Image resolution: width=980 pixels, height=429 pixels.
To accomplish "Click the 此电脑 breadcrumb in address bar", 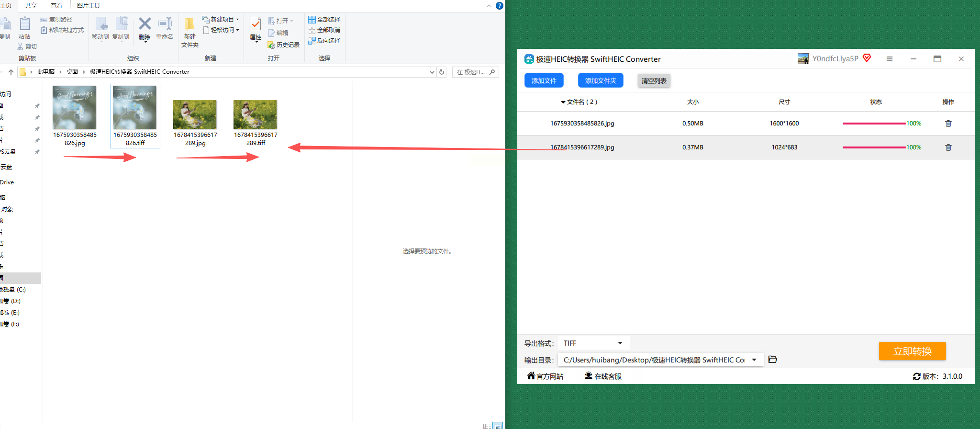I will tap(46, 72).
